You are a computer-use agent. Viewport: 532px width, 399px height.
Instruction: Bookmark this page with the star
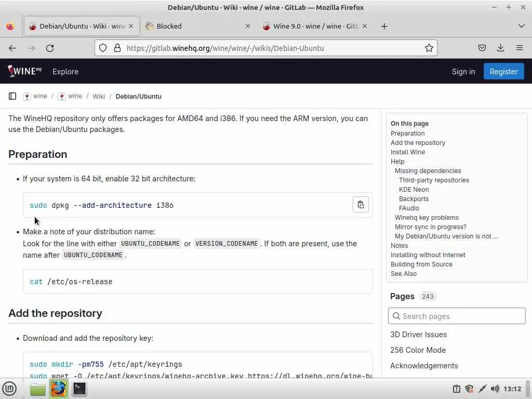pos(429,48)
